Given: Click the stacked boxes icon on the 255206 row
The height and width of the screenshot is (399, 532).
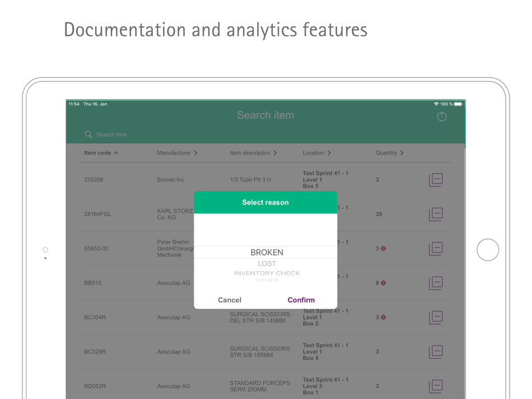Looking at the screenshot, I should click(x=435, y=179).
